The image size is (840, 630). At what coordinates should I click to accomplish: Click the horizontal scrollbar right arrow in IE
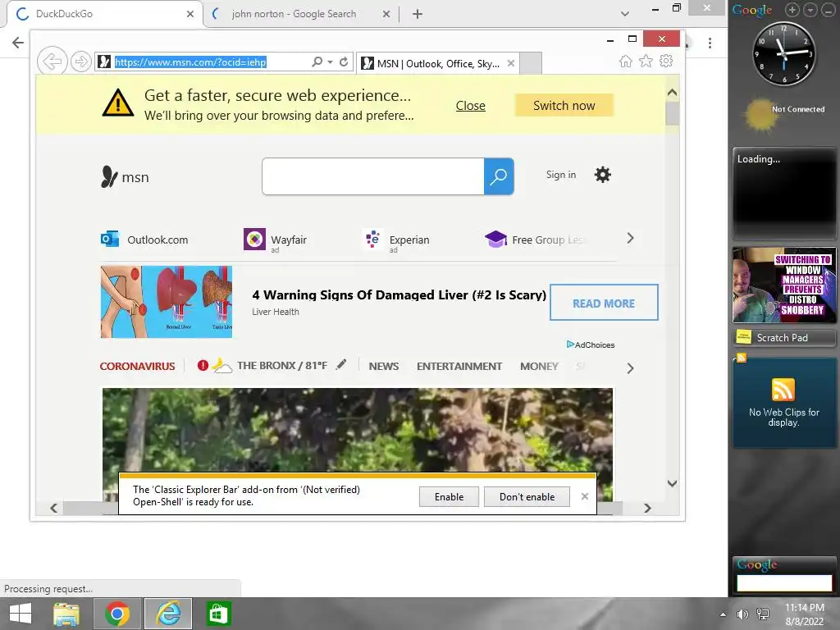point(647,508)
